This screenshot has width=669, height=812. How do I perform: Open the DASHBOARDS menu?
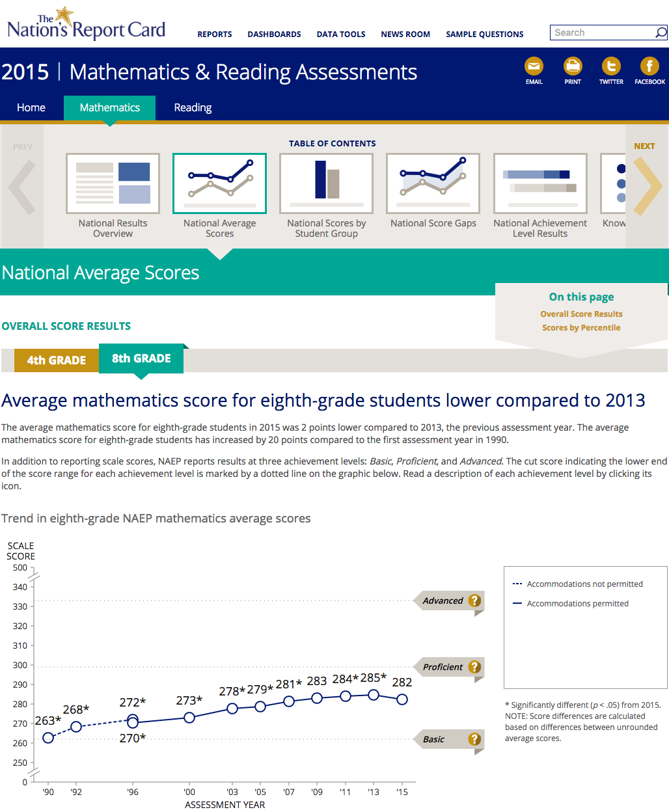(x=274, y=34)
